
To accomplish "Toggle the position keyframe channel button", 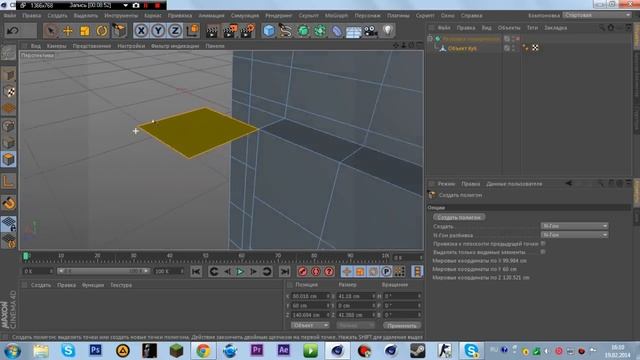I will pos(347,271).
